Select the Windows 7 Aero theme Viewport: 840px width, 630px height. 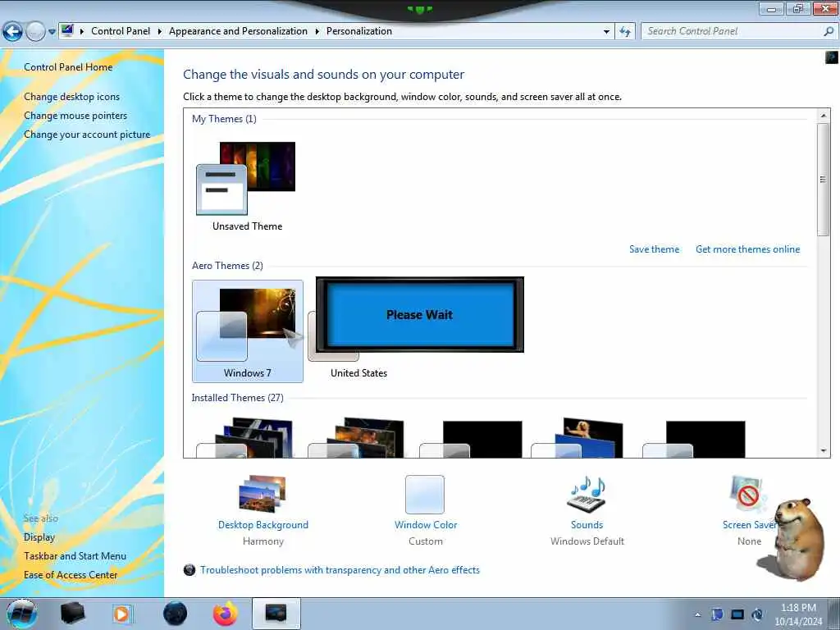click(x=248, y=331)
